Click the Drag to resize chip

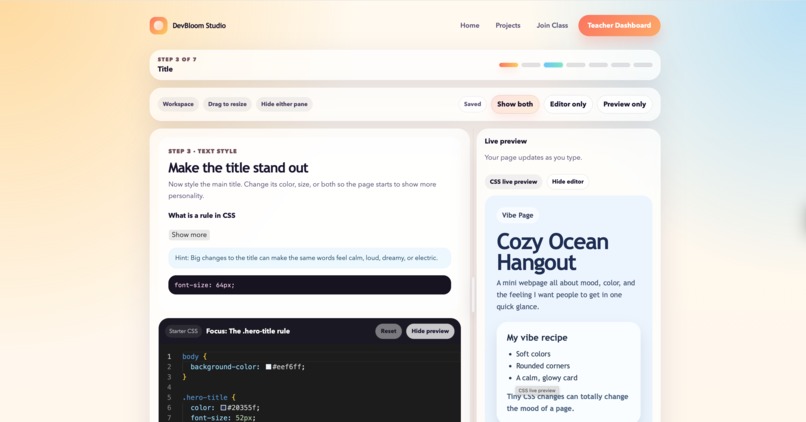[227, 104]
